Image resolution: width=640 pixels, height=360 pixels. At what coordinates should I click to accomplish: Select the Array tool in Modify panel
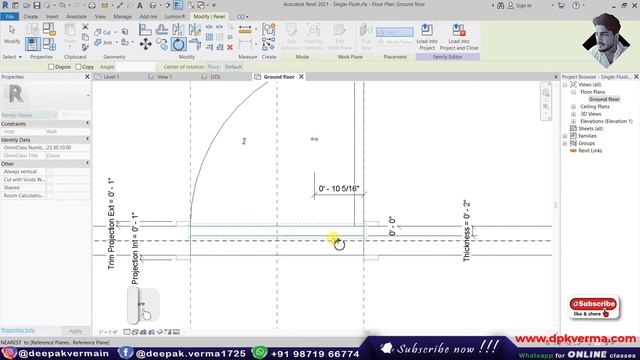point(209,37)
